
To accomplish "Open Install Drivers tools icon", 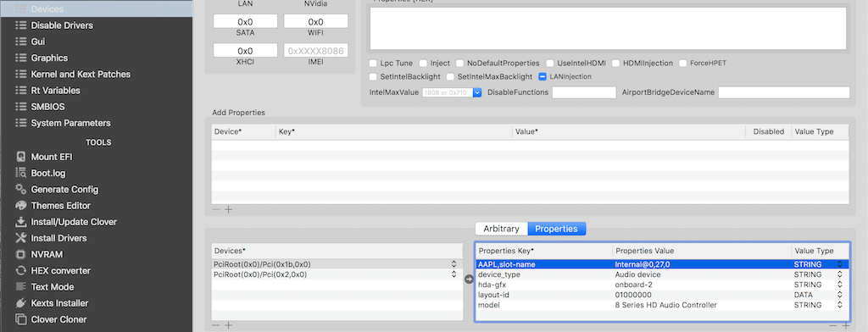I will pos(21,238).
